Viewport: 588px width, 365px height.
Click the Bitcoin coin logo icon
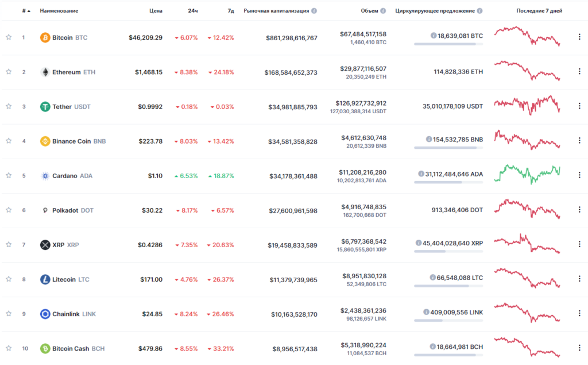[45, 37]
